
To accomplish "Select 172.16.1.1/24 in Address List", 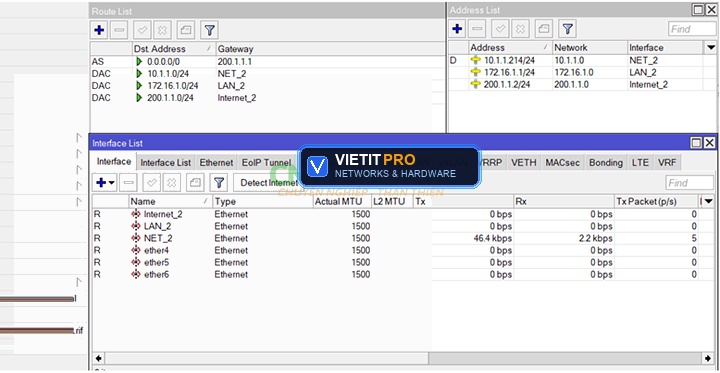I will (x=509, y=73).
